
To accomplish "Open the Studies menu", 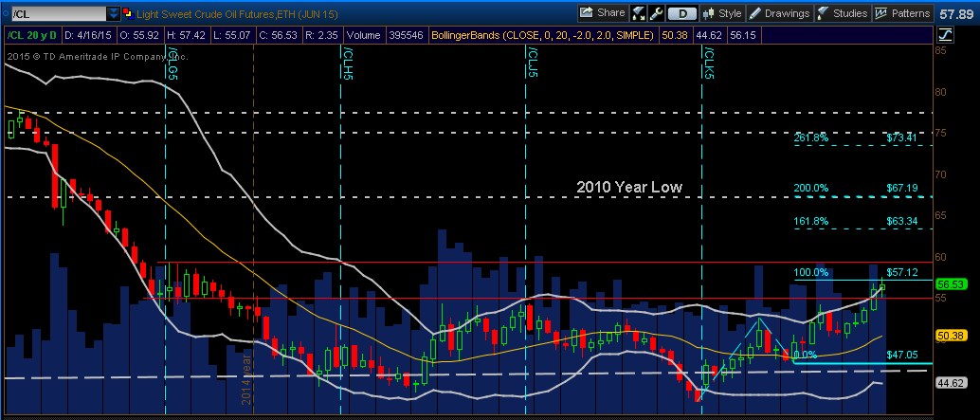I will [x=843, y=13].
